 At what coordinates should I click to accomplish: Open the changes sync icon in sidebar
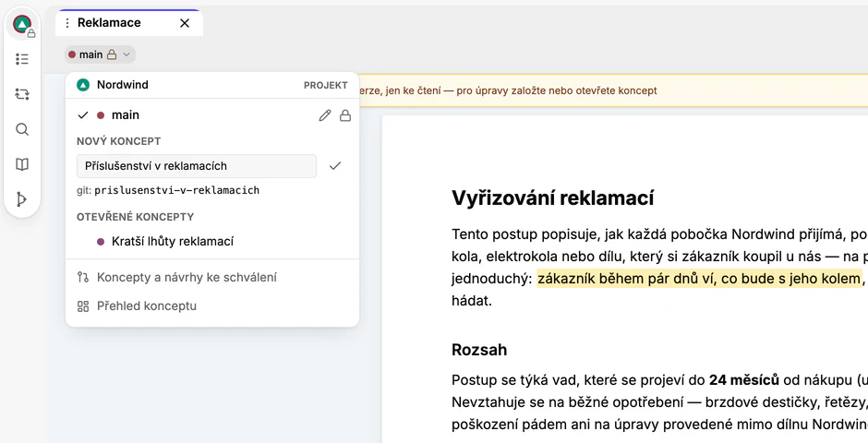pyautogui.click(x=22, y=94)
